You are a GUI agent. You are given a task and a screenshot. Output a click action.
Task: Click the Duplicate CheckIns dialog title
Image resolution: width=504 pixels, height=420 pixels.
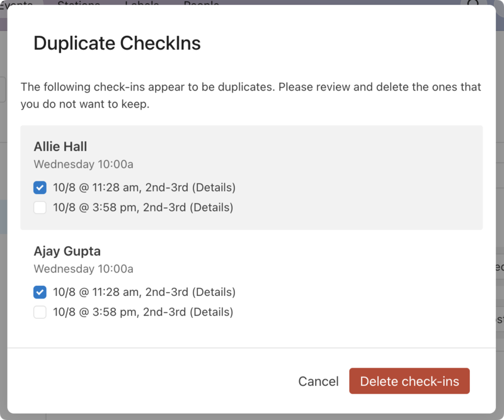pos(117,43)
